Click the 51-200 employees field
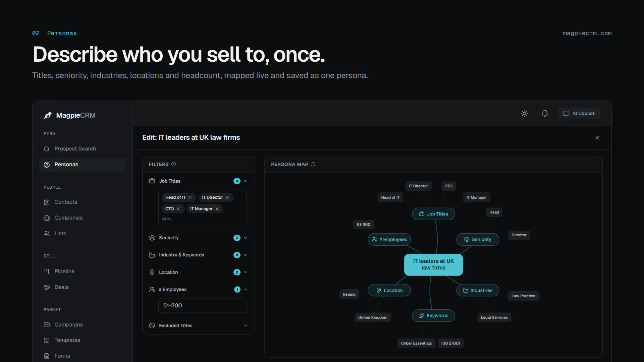The image size is (644, 362). point(202,306)
